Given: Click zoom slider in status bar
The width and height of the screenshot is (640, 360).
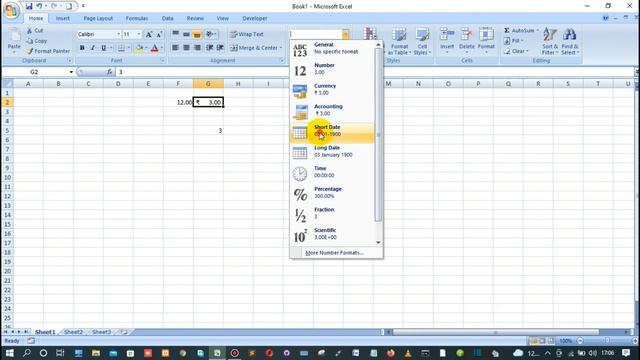Looking at the screenshot, I should 606,340.
